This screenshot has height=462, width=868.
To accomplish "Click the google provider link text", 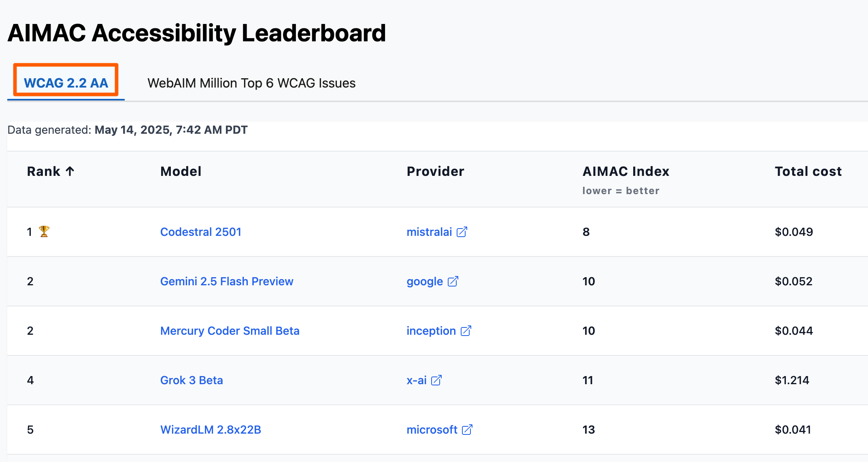I will pyautogui.click(x=423, y=281).
